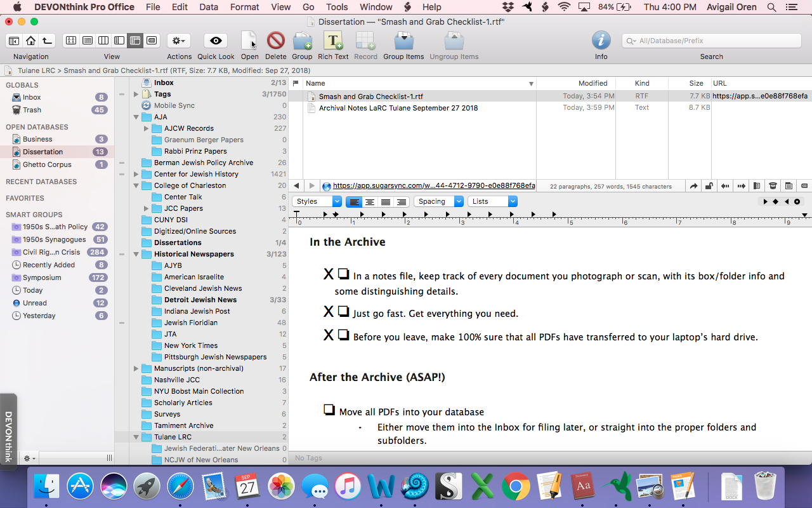Click the See Also drawer icon

[757, 186]
